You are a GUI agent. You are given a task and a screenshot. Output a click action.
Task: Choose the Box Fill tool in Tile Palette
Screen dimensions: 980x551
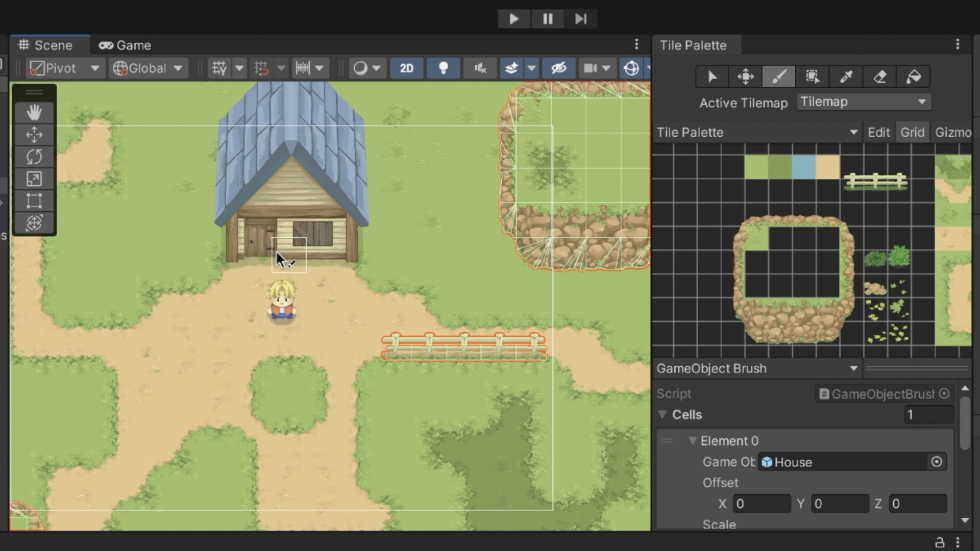pyautogui.click(x=812, y=77)
